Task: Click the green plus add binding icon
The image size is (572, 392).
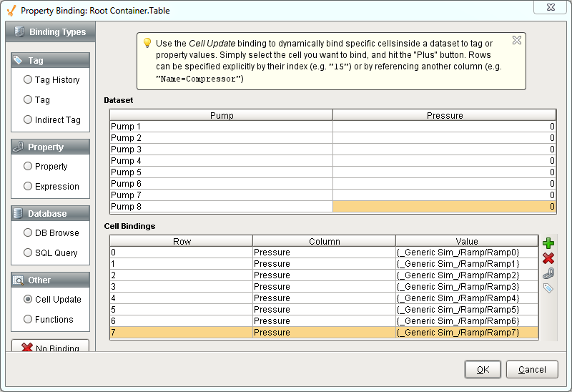Action: (548, 243)
